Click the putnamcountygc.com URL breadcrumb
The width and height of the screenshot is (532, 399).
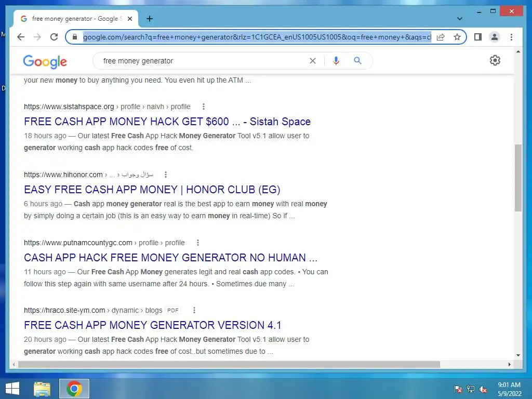[x=104, y=243]
